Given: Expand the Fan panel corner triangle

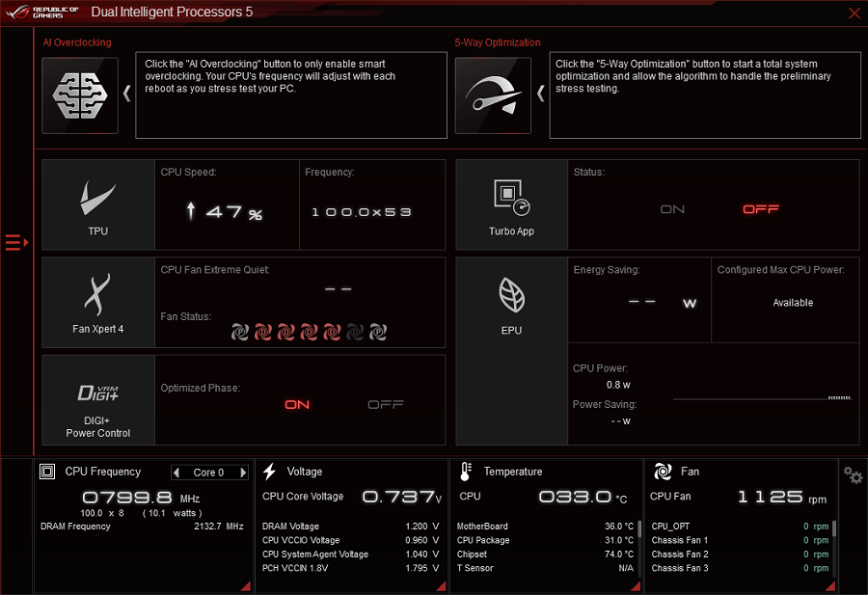Looking at the screenshot, I should [x=830, y=586].
